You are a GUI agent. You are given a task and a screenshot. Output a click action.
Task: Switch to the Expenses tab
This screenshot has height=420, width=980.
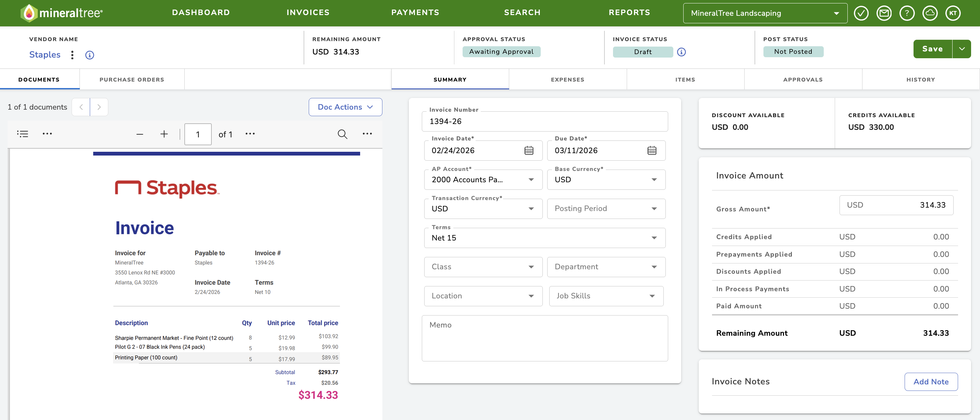coord(567,79)
